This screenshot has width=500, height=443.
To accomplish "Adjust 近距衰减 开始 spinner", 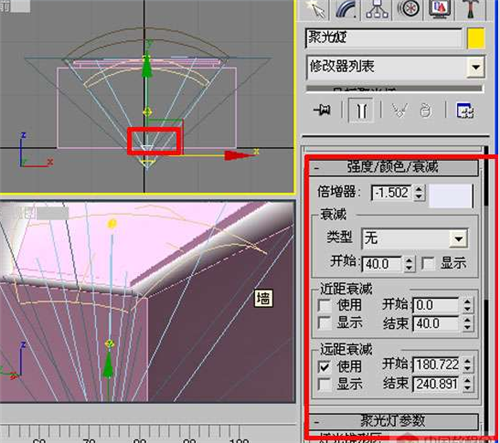I will click(467, 305).
